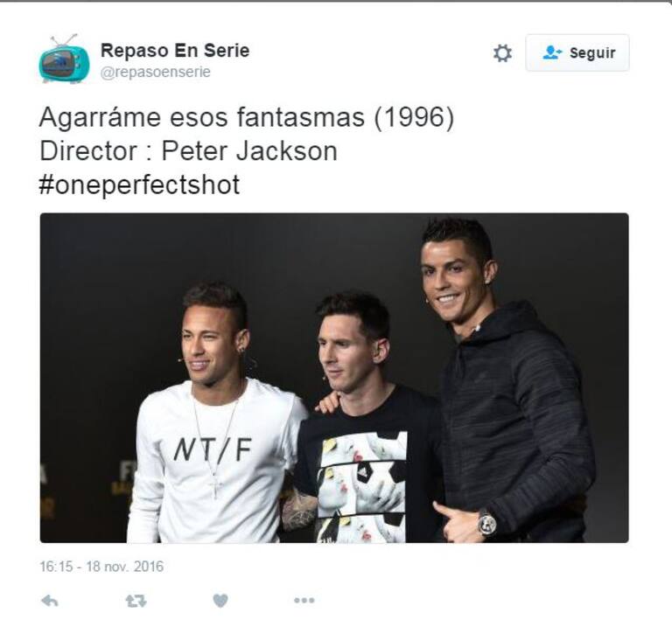
Task: Click the follow person icon inside Seguir
Action: [x=552, y=52]
